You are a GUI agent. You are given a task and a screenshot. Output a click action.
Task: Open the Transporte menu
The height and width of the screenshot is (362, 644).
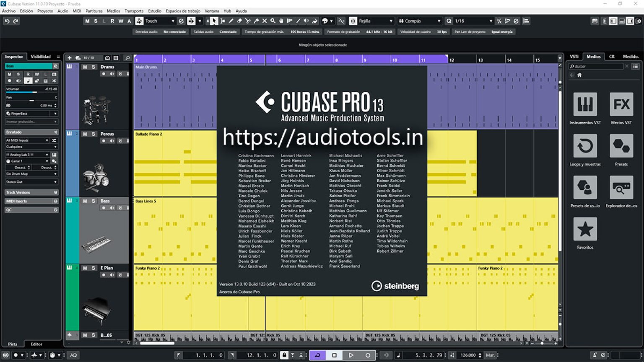[134, 11]
